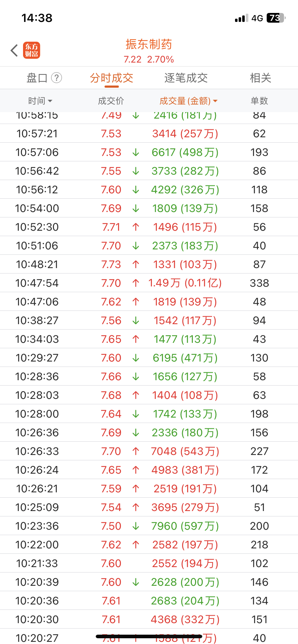Image resolution: width=298 pixels, height=644 pixels.
Task: Open the 成交量(金额) sort dropdown
Action: pos(189,101)
